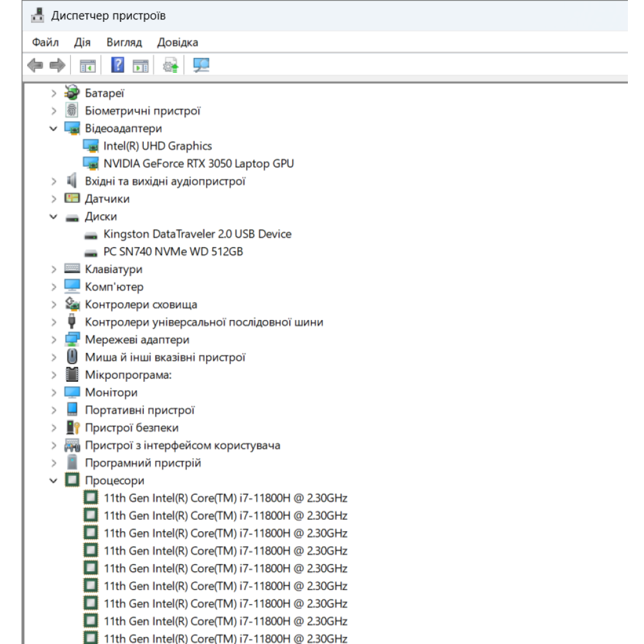The width and height of the screenshot is (644, 644).
Task: Open the Файл menu
Action: [x=45, y=43]
